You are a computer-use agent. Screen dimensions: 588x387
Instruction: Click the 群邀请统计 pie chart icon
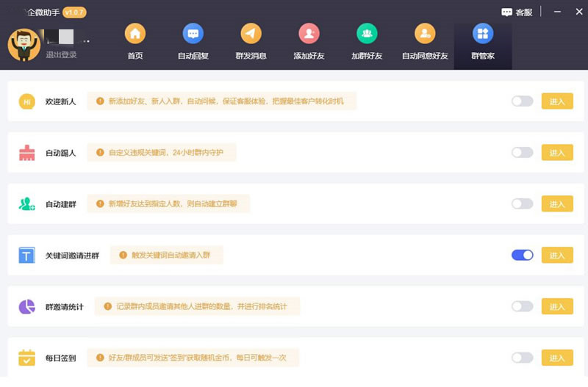(27, 307)
